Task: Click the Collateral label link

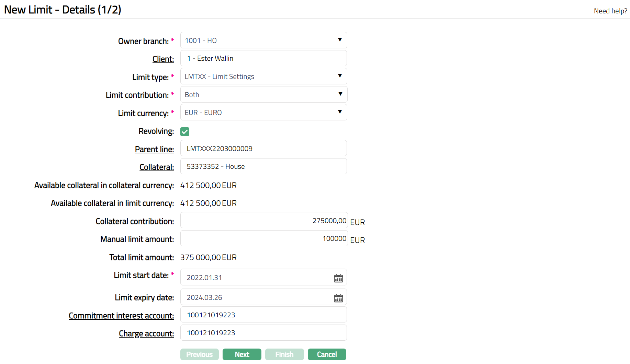Action: point(157,167)
